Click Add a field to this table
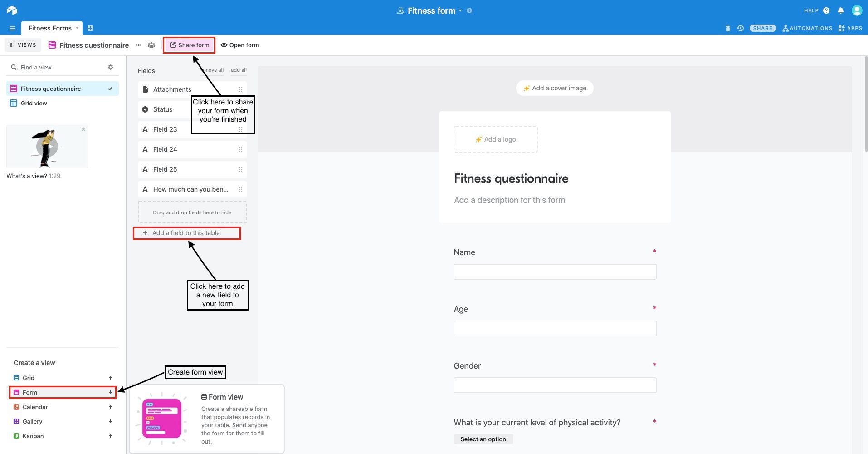Viewport: 868px width, 454px height. tap(186, 233)
